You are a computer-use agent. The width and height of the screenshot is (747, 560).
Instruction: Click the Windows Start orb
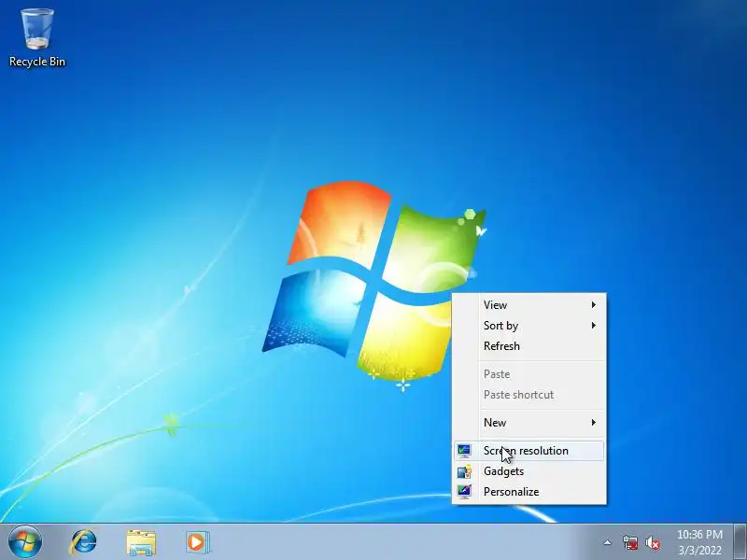(x=25, y=542)
